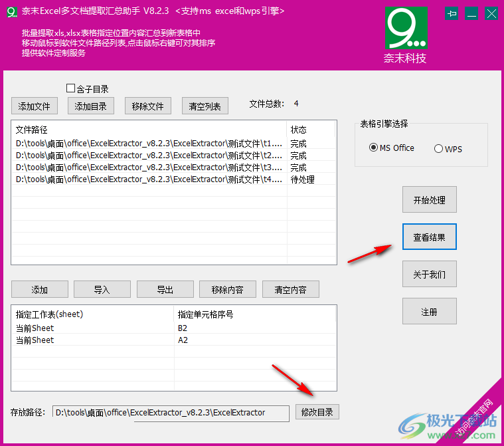Select the file row ending with t1
Viewport: 504px width, 446px height.
coord(174,143)
